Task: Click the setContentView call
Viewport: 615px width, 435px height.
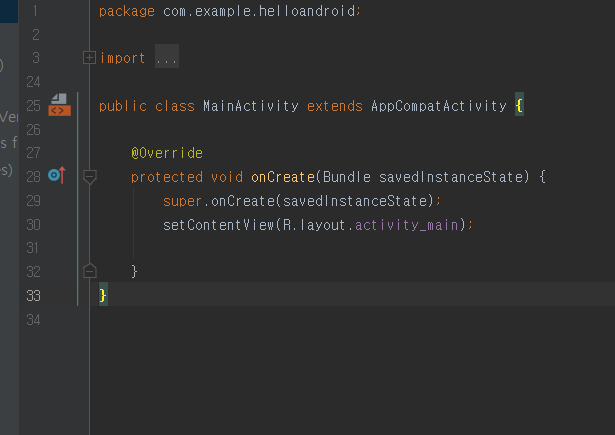Action: [x=218, y=225]
